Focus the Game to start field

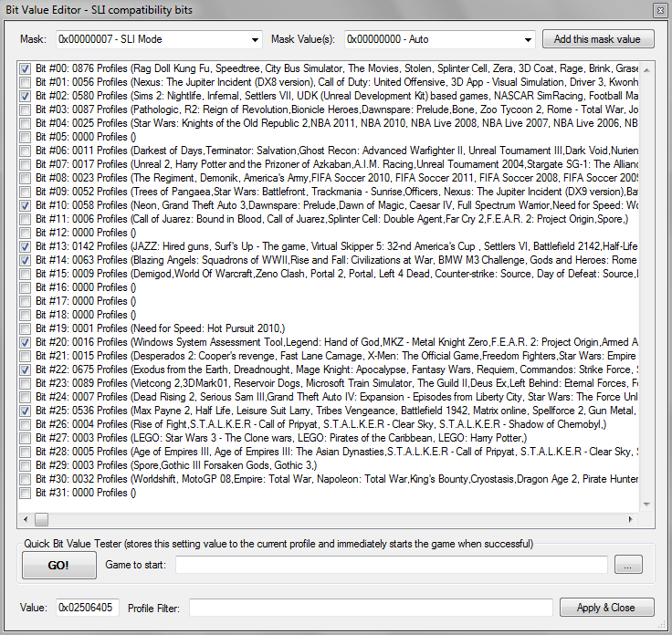[x=392, y=565]
